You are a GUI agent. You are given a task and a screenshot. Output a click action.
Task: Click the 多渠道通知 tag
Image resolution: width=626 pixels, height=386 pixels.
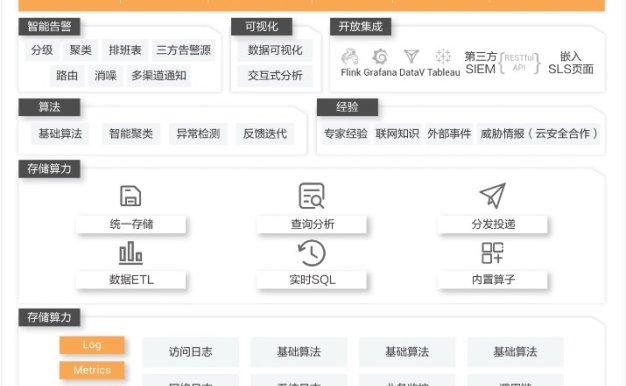tap(159, 75)
